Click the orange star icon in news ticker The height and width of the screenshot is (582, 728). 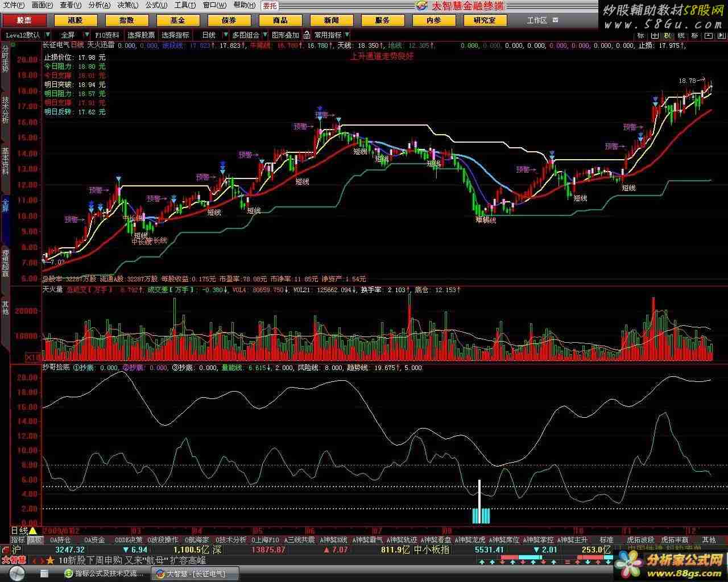pos(51,560)
